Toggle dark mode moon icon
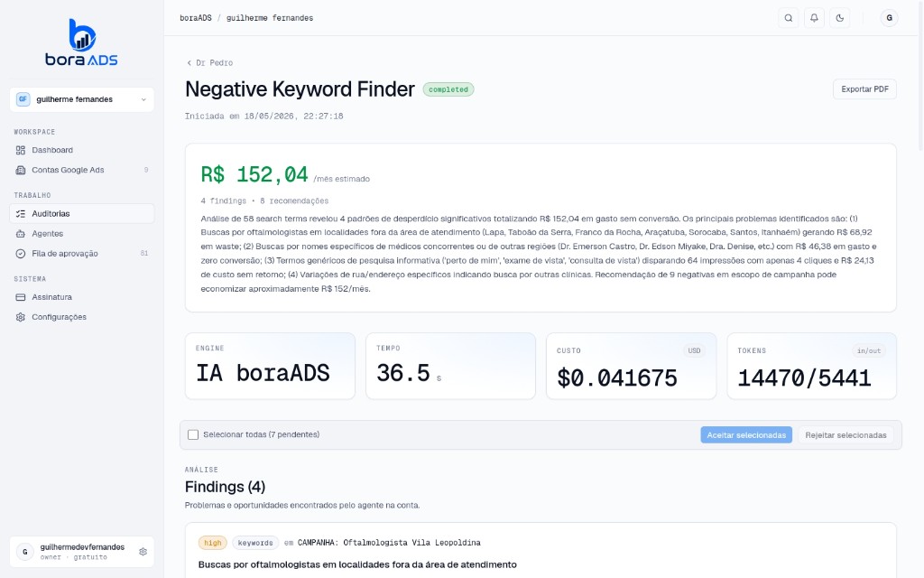This screenshot has width=924, height=578. point(840,18)
